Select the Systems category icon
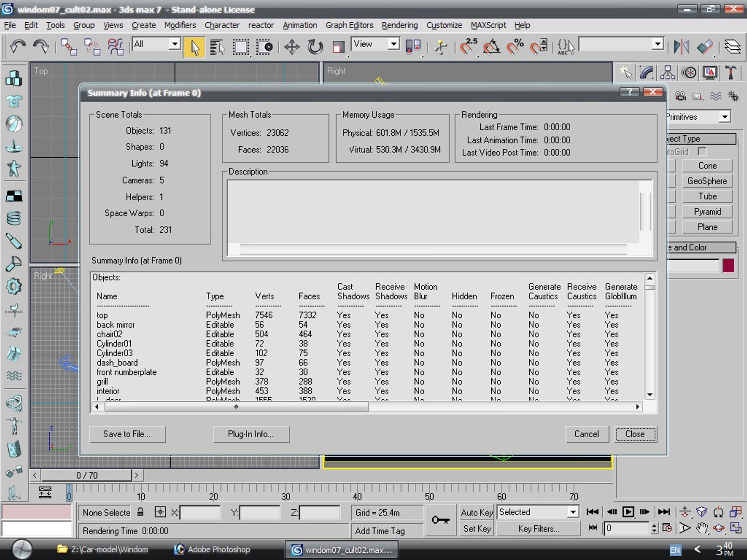The height and width of the screenshot is (560, 747). click(733, 96)
